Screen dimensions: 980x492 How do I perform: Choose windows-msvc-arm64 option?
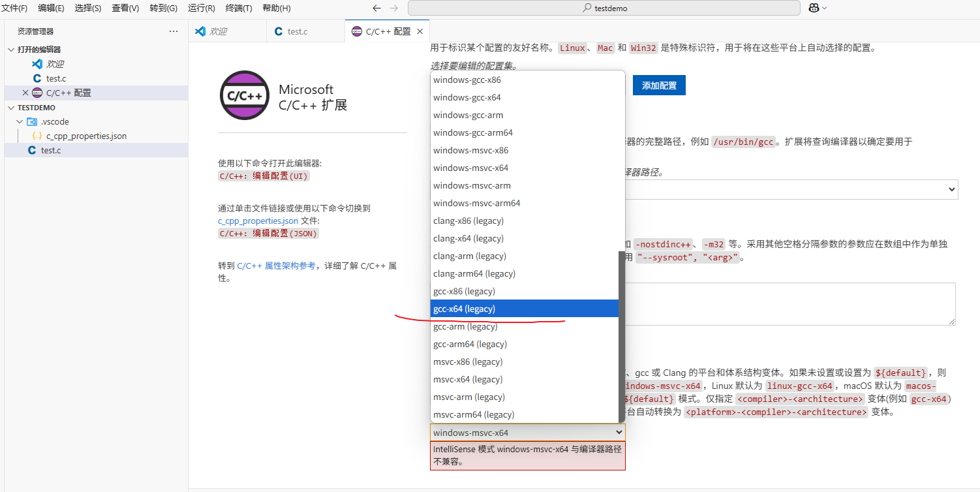coord(525,203)
